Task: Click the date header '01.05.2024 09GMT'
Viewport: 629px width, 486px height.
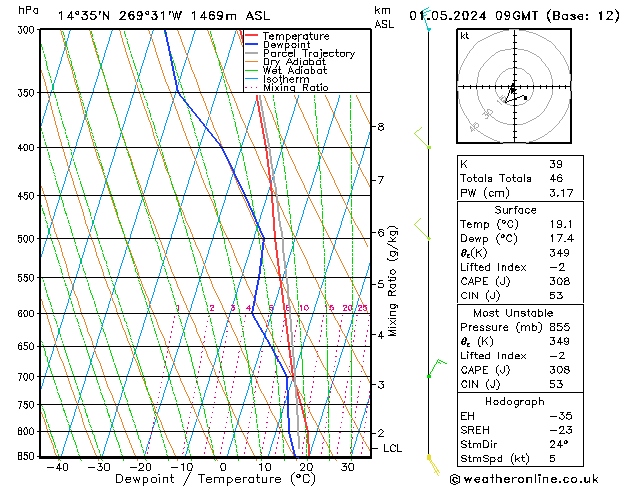Action: pyautogui.click(x=474, y=16)
